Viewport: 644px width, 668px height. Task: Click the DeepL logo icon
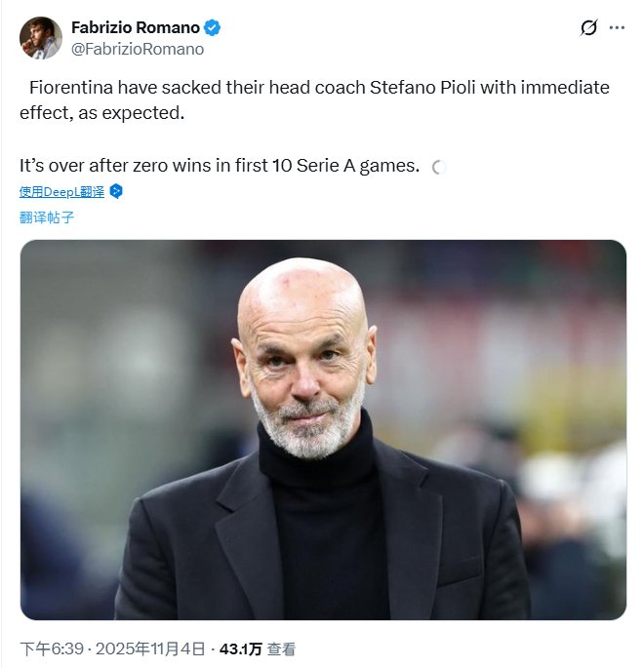tap(116, 191)
